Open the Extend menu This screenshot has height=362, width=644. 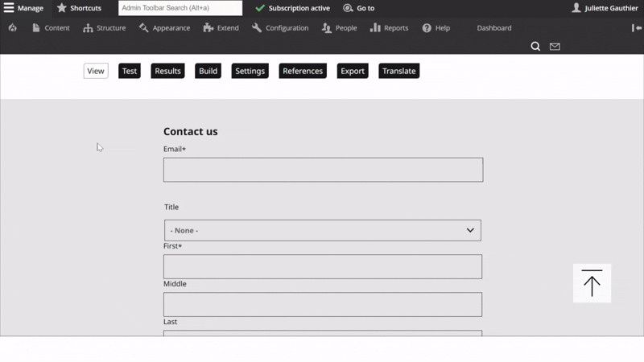click(x=221, y=27)
